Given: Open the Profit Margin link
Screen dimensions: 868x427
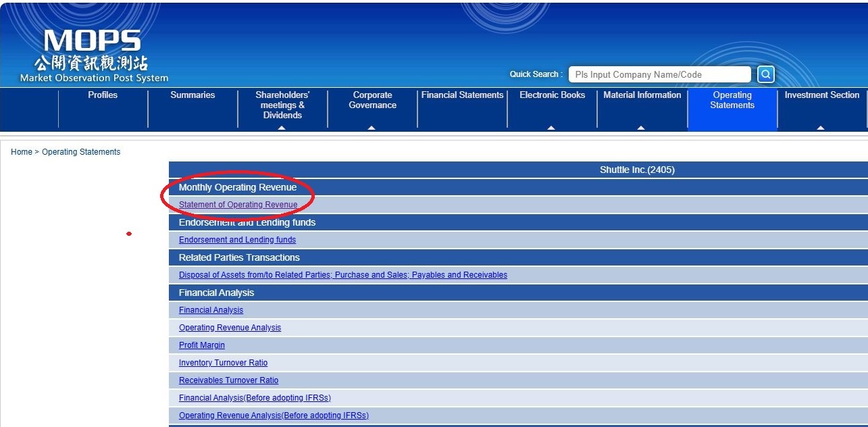Looking at the screenshot, I should tap(201, 345).
